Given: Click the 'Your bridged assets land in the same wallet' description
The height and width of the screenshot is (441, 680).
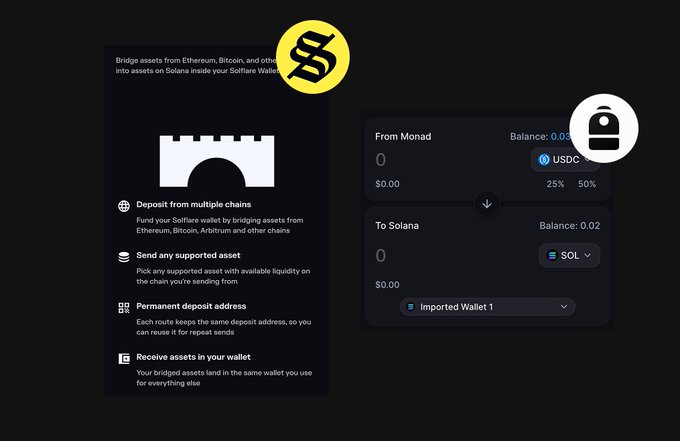Looking at the screenshot, I should pos(224,378).
